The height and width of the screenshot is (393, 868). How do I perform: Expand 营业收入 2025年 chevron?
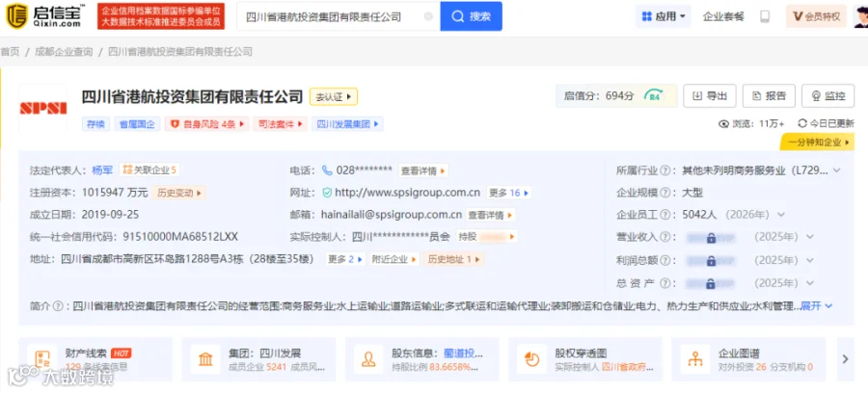(x=810, y=237)
